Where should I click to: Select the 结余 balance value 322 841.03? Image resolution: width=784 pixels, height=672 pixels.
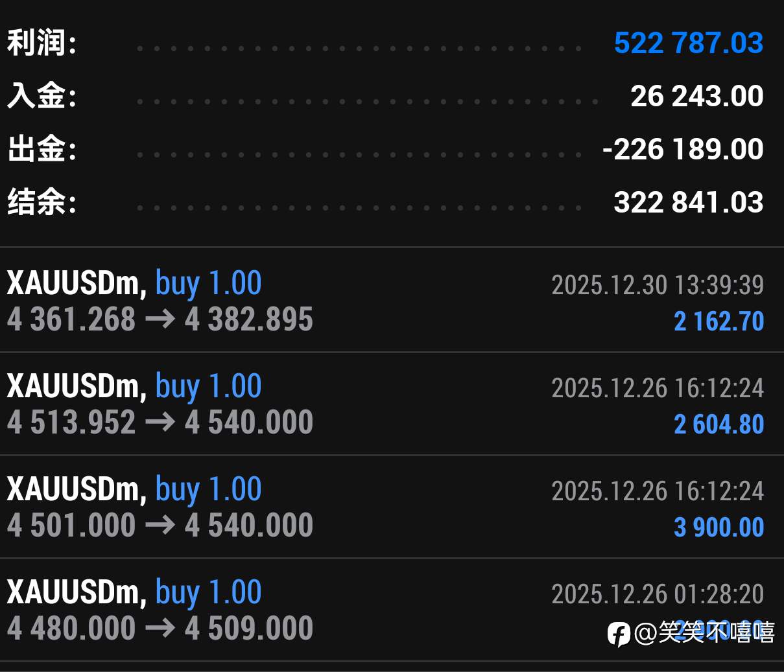688,203
